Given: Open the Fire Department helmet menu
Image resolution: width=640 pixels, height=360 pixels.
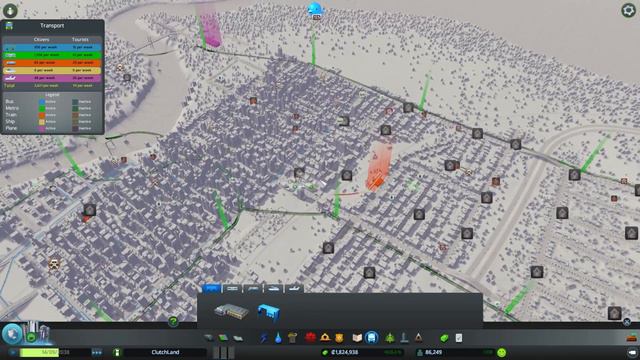Looking at the screenshot, I should pyautogui.click(x=325, y=338).
